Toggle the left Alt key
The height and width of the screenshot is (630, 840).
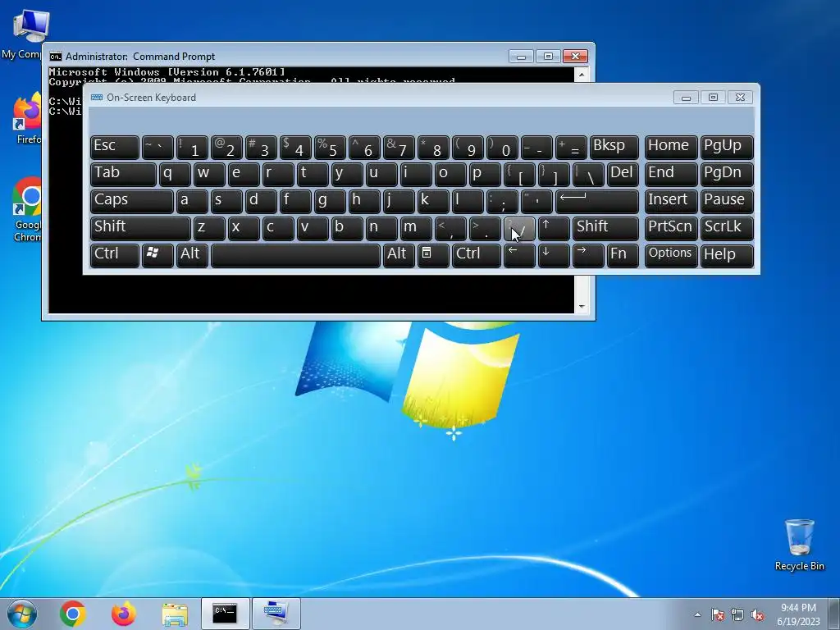coord(192,256)
